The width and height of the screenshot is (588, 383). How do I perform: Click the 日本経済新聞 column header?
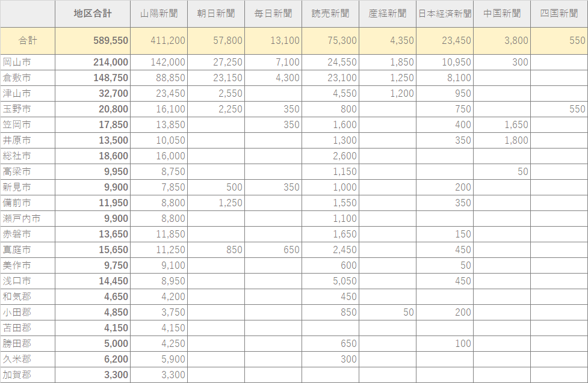445,13
